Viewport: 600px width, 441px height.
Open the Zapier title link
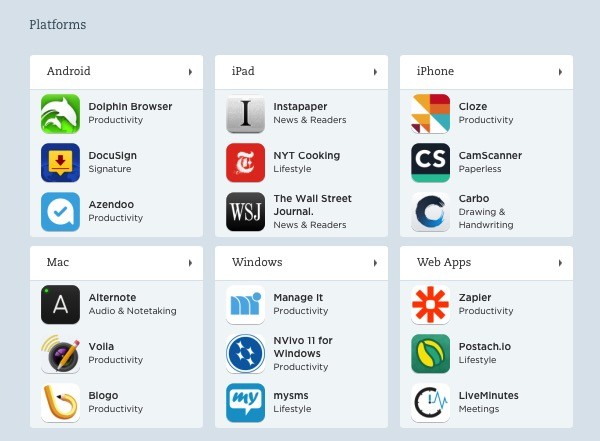tap(475, 298)
